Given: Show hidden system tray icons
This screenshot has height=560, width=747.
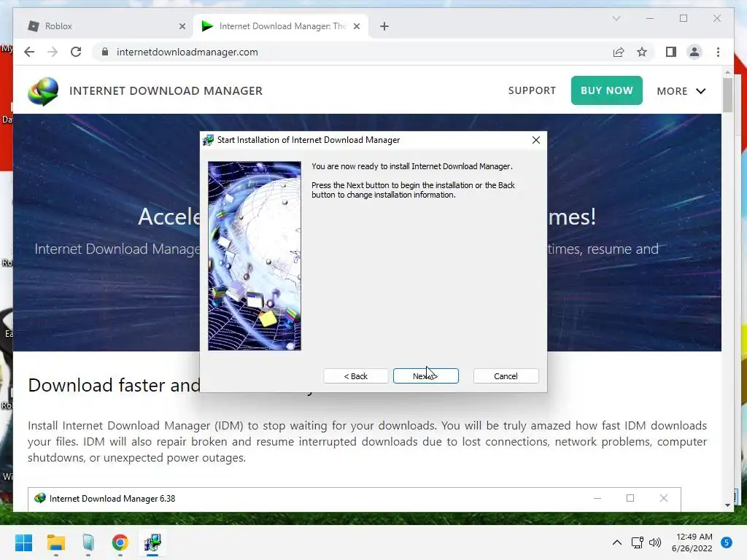Looking at the screenshot, I should click(x=617, y=542).
